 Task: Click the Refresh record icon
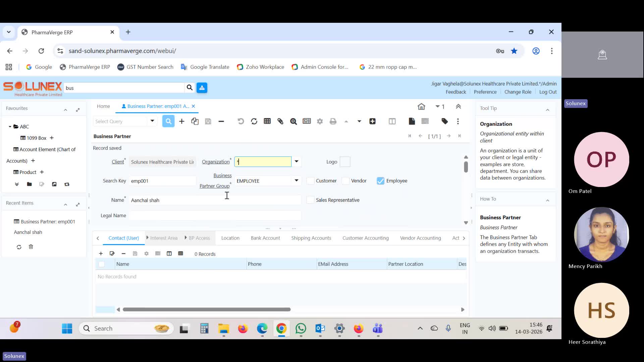(x=254, y=121)
